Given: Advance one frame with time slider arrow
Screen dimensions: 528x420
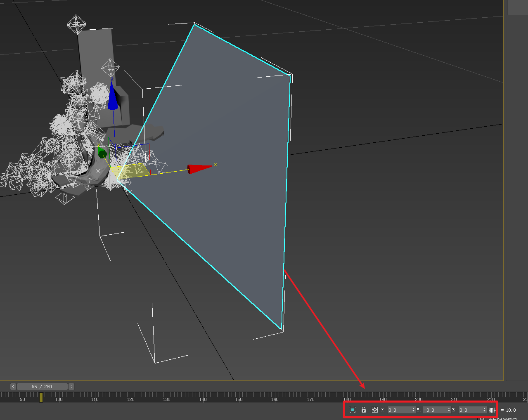Looking at the screenshot, I should (x=71, y=387).
